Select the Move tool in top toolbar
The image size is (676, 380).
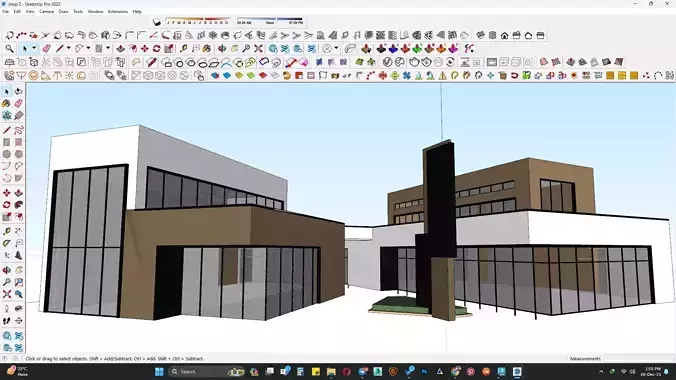[x=144, y=49]
